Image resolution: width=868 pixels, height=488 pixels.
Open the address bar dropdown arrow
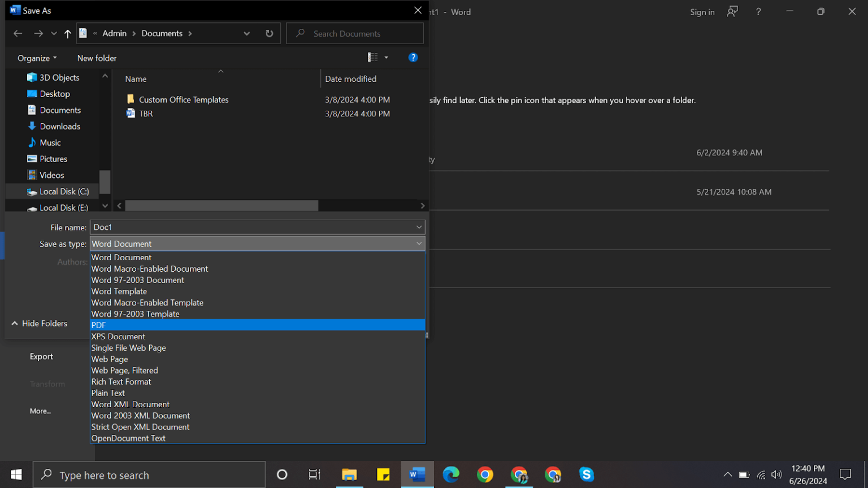[246, 33]
